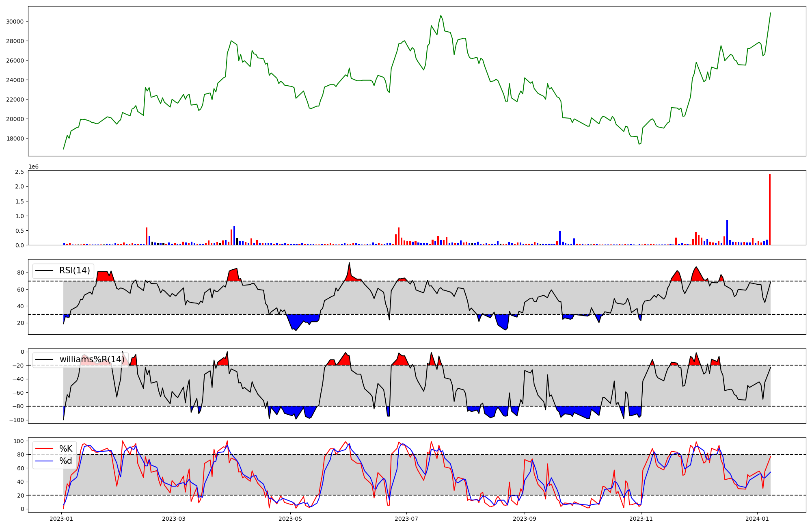Click the blue %d legend entry
812x528 pixels.
[65, 461]
